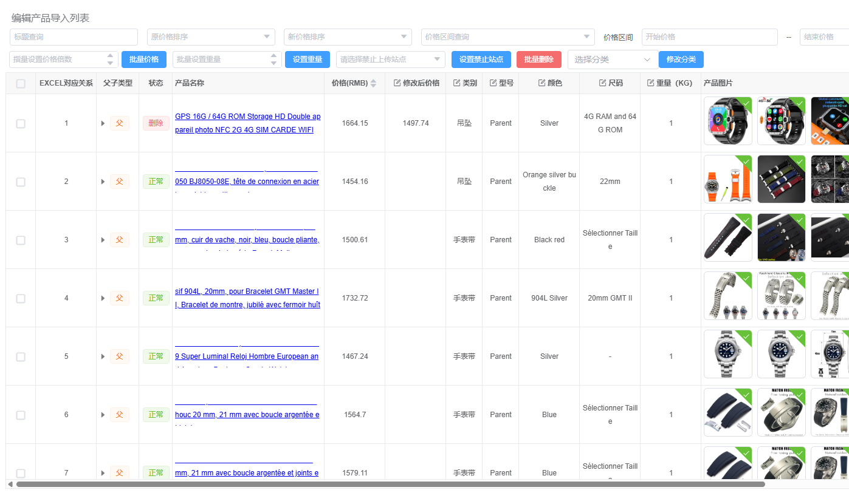Click edit icon beside 型号 header
Viewport: 849px width, 504px height.
[493, 83]
